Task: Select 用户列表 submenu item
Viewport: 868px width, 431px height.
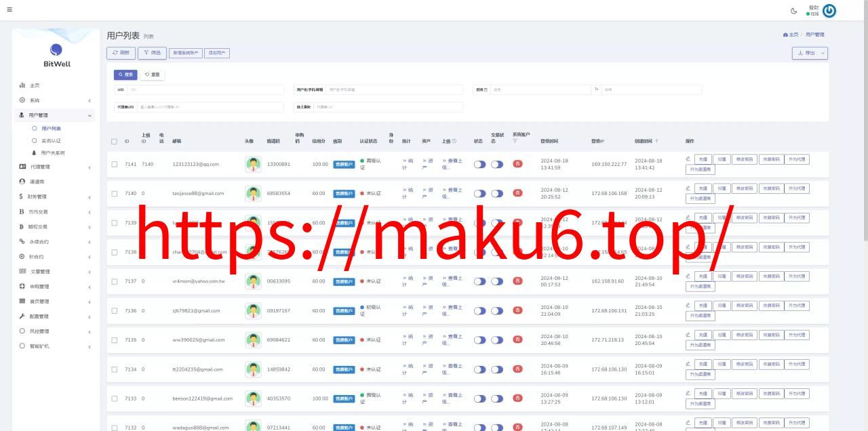Action: click(51, 128)
